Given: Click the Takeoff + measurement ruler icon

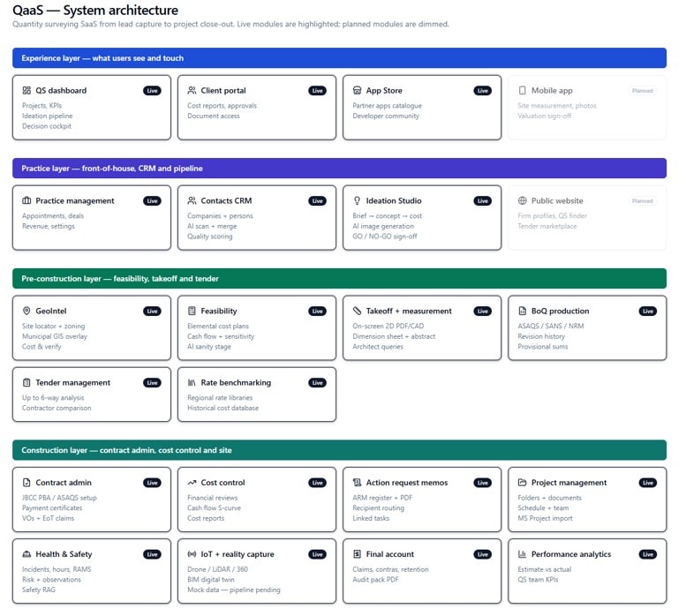Looking at the screenshot, I should point(357,311).
